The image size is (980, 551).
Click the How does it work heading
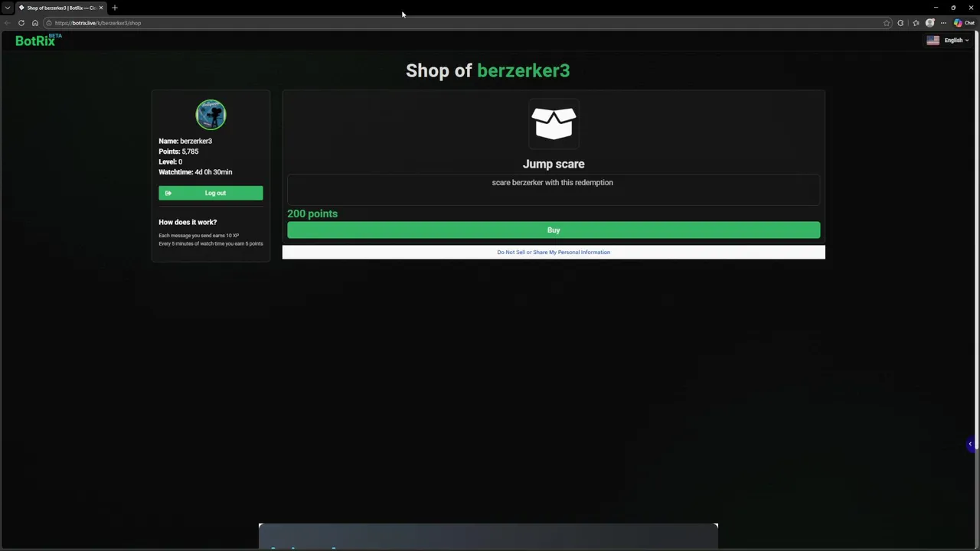coord(188,222)
